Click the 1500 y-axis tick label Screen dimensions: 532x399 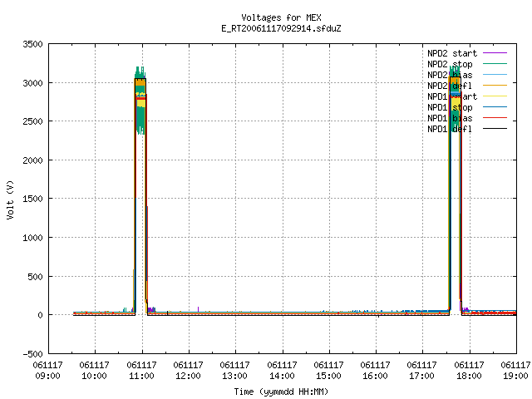pos(33,199)
